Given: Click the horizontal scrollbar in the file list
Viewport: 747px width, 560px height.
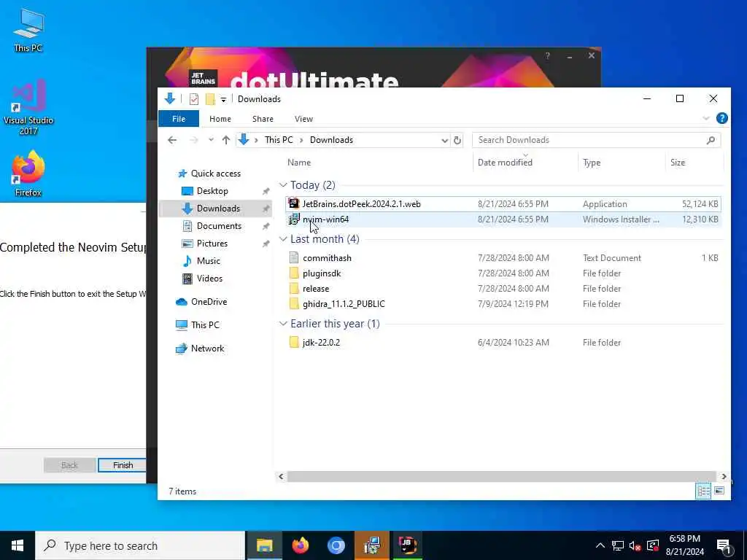Looking at the screenshot, I should click(x=502, y=476).
